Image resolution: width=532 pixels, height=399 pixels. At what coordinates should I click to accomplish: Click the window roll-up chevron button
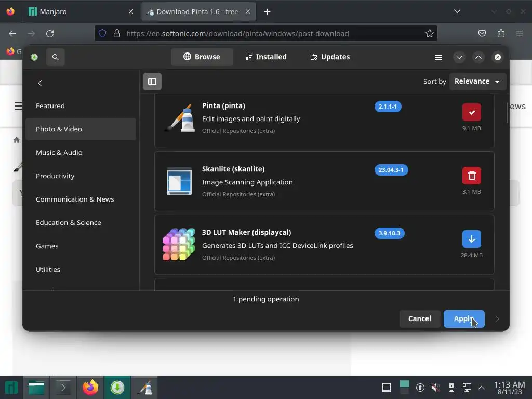tap(478, 57)
